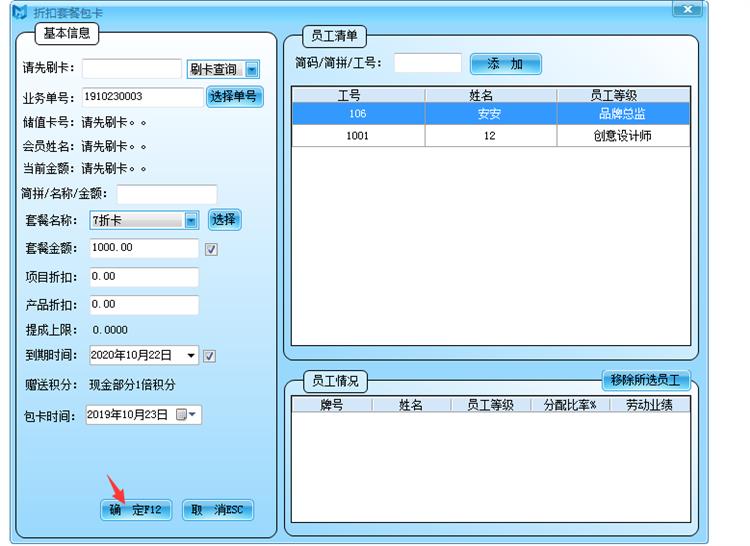Focus the 简码/简拼/工号 employee search field

[428, 63]
